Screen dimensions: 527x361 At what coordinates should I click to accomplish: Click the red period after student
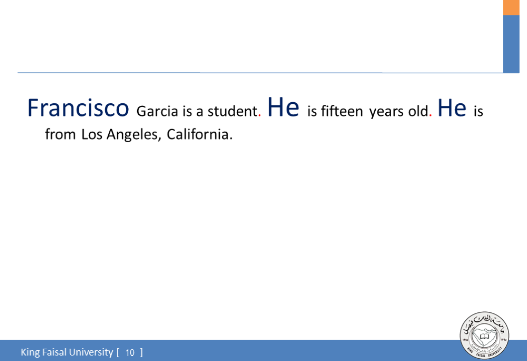coord(259,116)
